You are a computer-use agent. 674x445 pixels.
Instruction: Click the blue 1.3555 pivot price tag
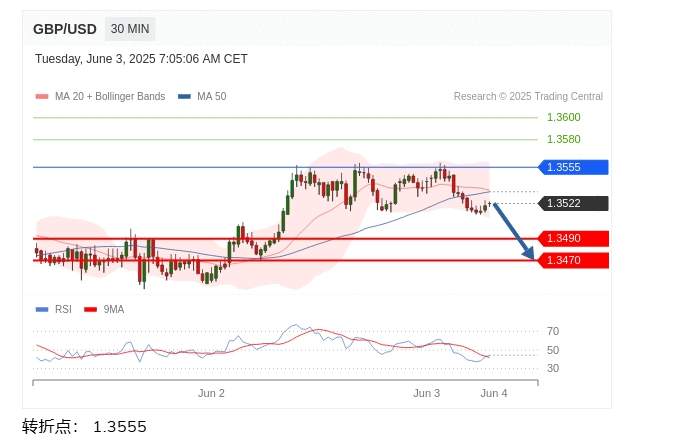point(573,167)
